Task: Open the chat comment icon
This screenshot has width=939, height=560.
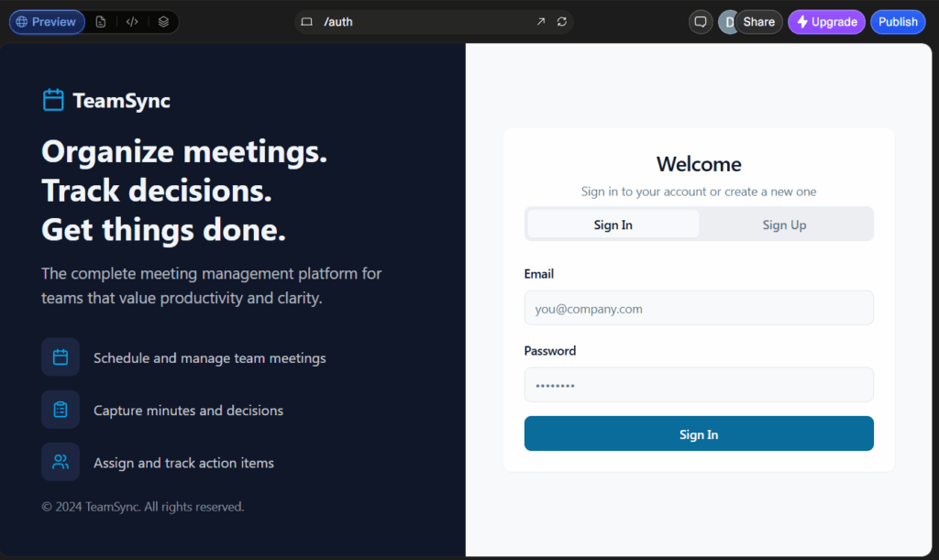Action: click(x=700, y=22)
